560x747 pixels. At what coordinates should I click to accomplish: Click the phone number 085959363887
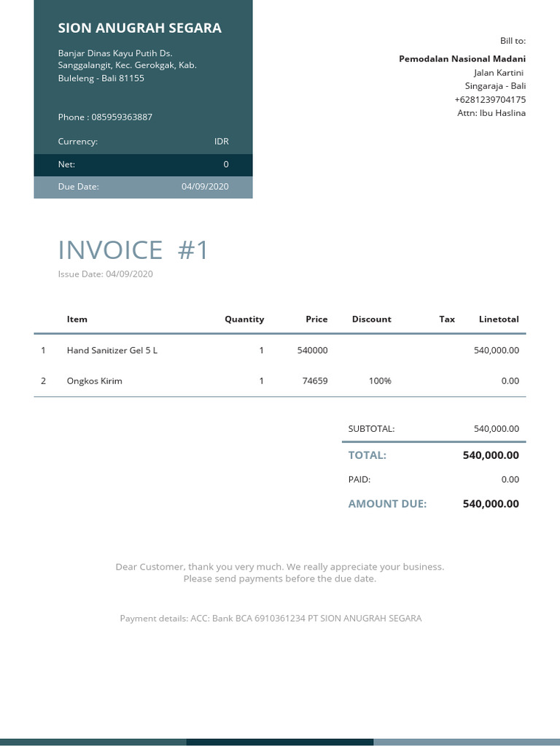coord(122,117)
